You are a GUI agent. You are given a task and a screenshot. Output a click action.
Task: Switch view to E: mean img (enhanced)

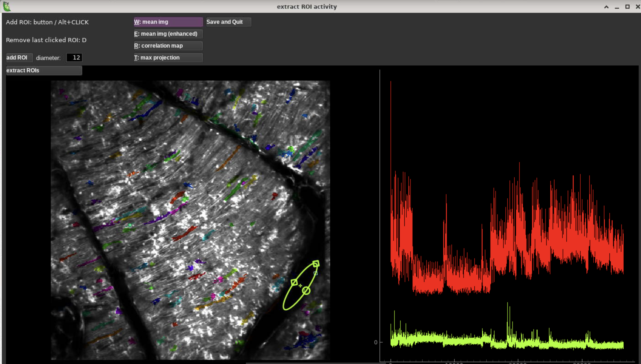pos(168,34)
